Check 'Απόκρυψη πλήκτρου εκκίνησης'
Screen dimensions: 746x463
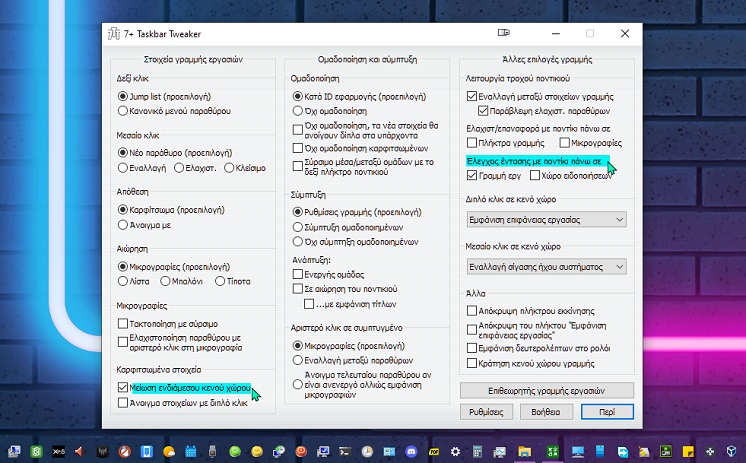(x=472, y=311)
